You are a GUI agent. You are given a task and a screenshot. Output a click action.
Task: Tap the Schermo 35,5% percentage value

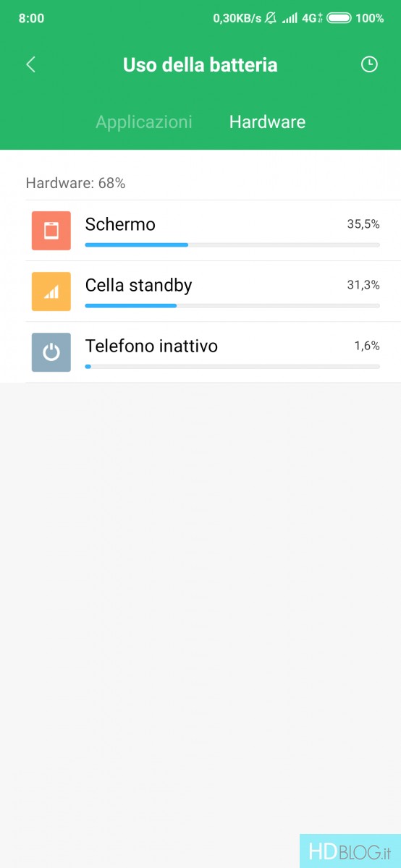(x=363, y=224)
